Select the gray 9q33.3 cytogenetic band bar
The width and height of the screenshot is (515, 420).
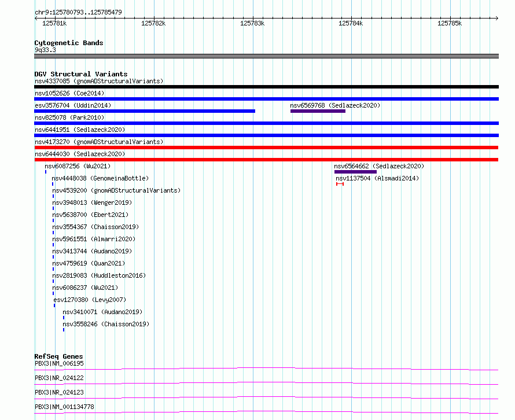(x=266, y=56)
